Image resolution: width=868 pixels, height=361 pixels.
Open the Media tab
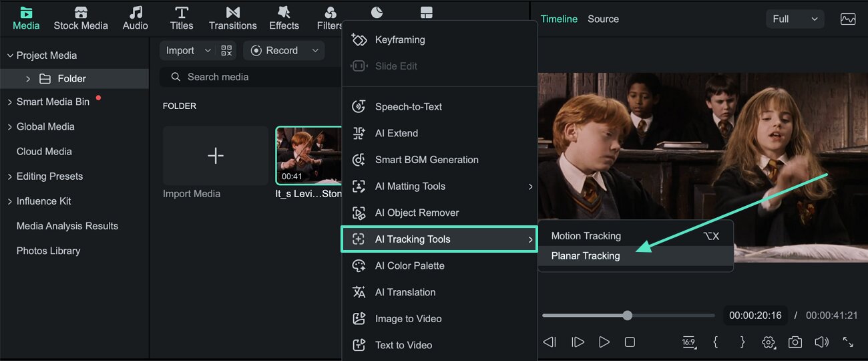click(26, 19)
